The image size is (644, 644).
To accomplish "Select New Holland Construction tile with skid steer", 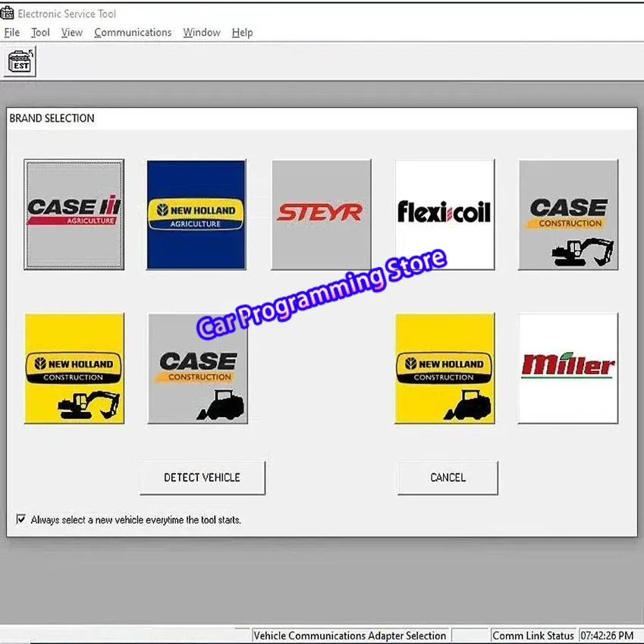I will point(445,369).
